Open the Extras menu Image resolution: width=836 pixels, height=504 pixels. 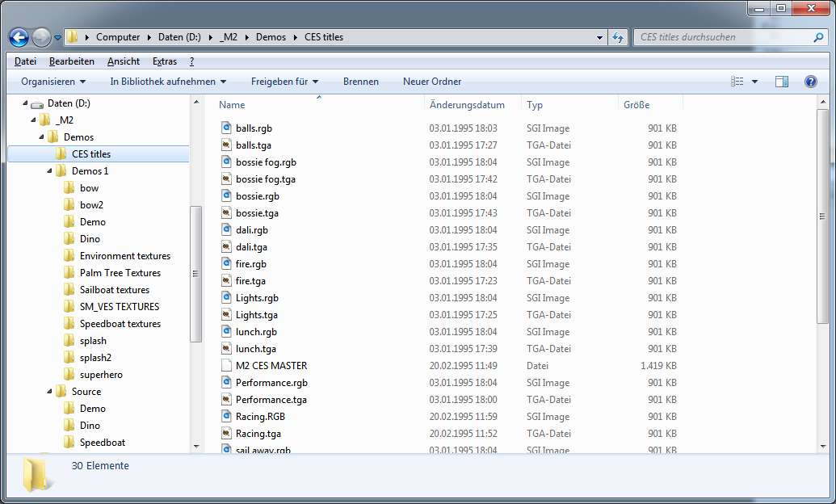point(164,61)
